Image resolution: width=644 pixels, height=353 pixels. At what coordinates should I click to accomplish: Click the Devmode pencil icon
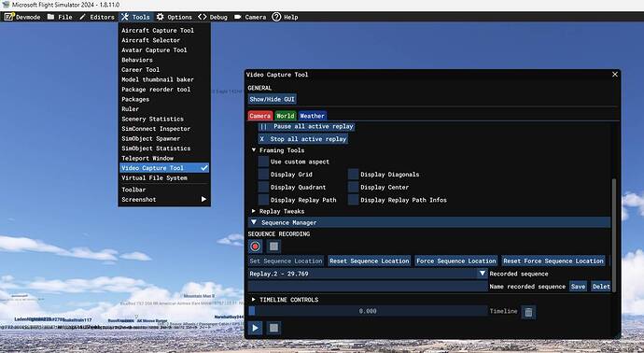point(9,17)
